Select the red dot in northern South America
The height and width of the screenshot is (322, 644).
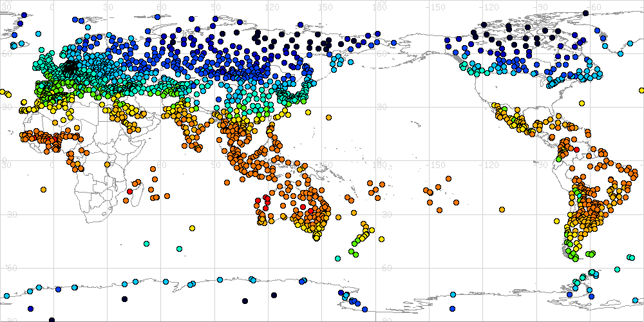click(x=576, y=149)
